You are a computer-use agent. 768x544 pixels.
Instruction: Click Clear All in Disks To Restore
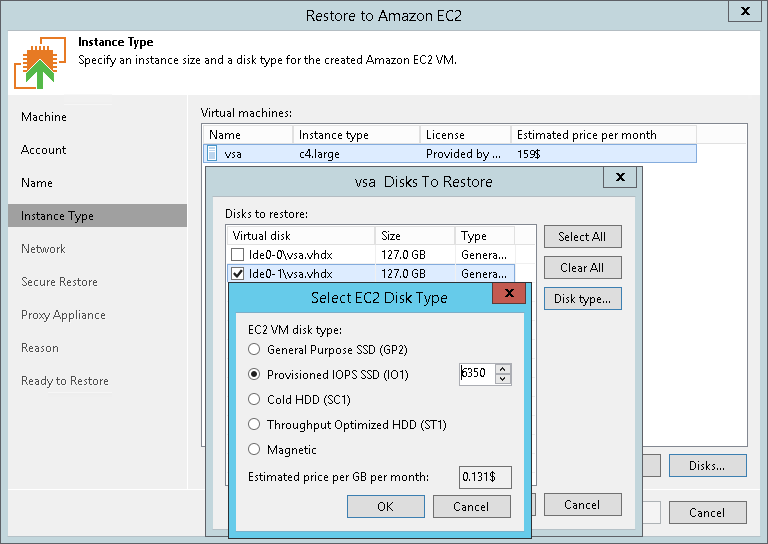[582, 268]
